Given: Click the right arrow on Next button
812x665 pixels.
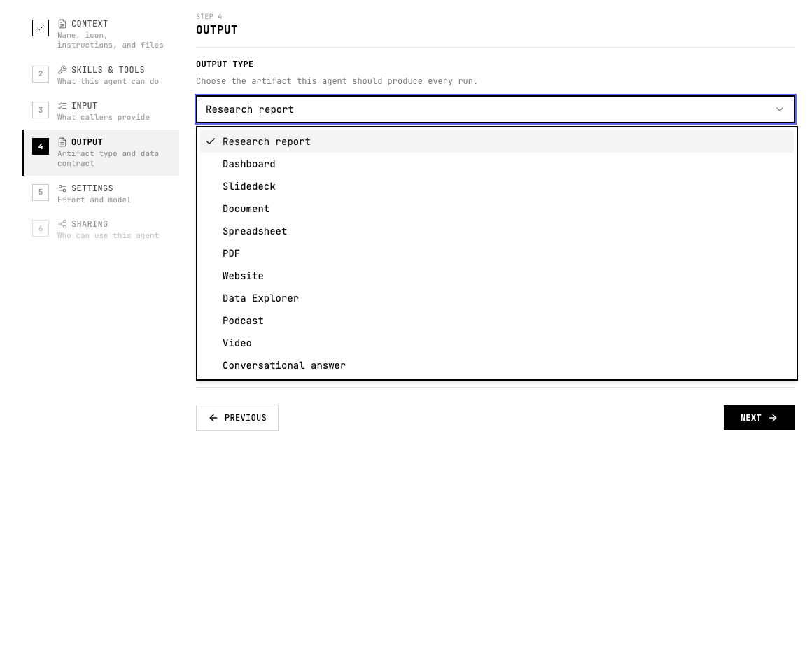Looking at the screenshot, I should click(773, 418).
